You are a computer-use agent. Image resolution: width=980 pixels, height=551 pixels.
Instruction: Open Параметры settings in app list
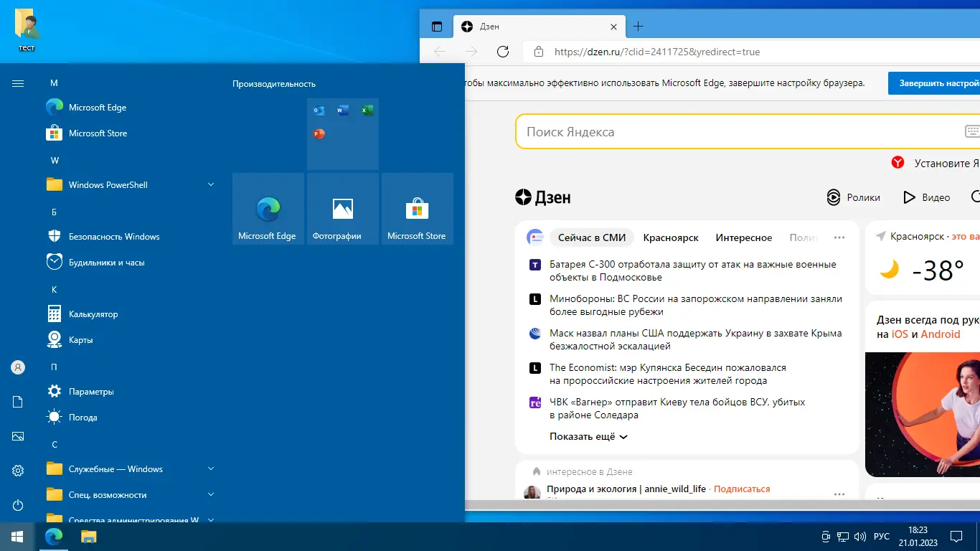pyautogui.click(x=131, y=392)
